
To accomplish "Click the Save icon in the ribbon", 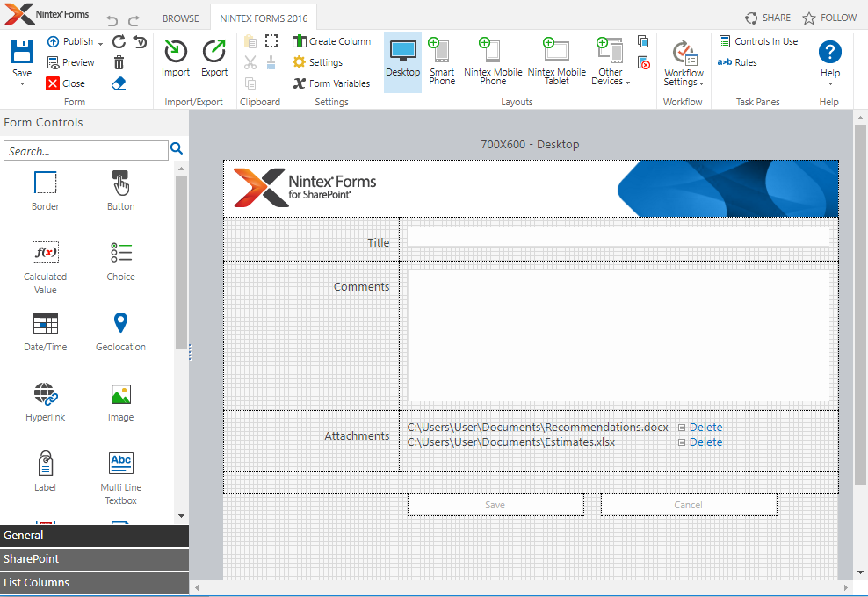I will [x=22, y=53].
